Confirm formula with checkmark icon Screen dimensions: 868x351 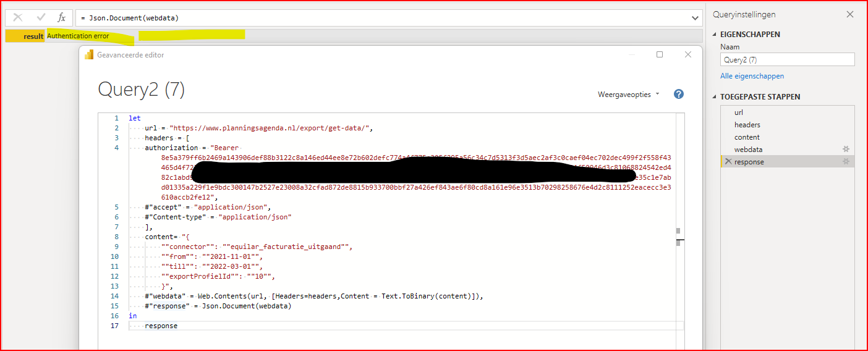(x=41, y=17)
